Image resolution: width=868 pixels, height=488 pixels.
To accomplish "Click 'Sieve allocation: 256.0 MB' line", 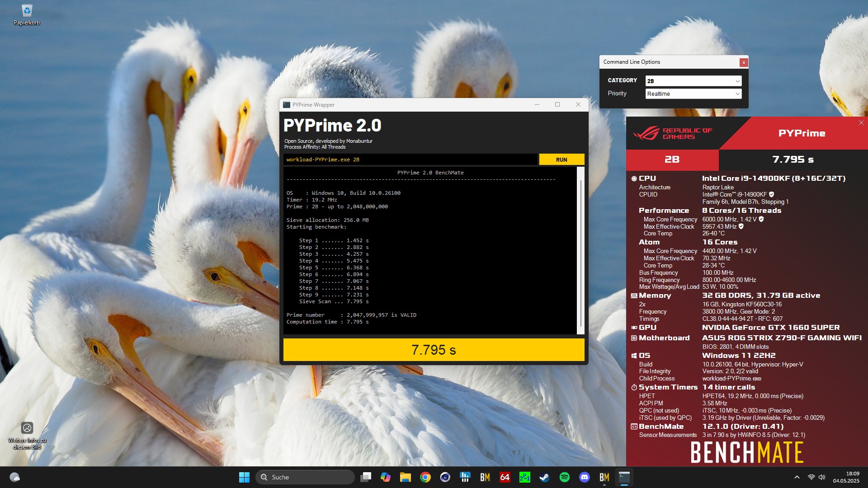I will (327, 220).
